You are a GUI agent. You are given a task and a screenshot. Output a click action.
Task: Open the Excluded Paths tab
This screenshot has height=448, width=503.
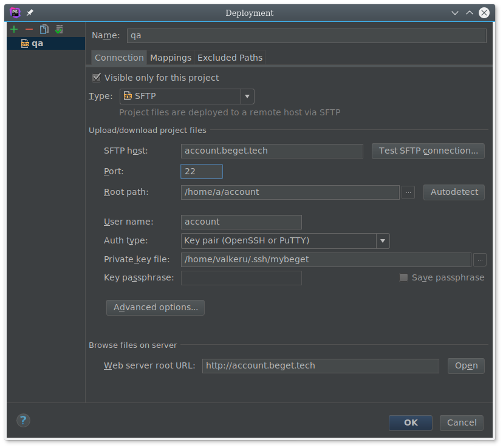pos(230,58)
